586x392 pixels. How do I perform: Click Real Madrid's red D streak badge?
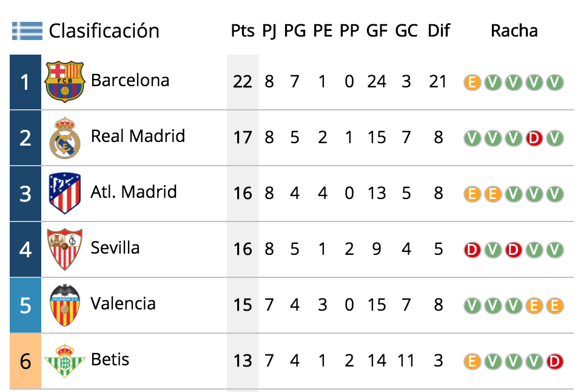pyautogui.click(x=534, y=138)
